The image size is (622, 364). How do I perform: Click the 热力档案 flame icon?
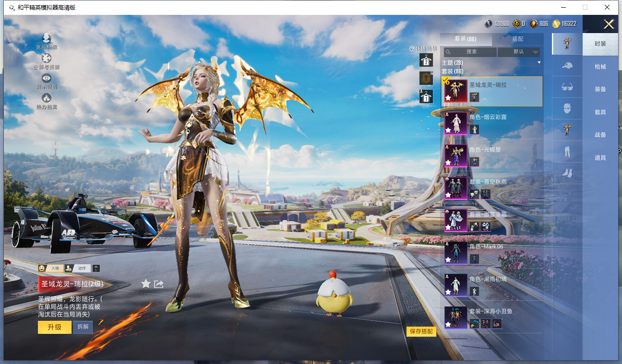[47, 98]
